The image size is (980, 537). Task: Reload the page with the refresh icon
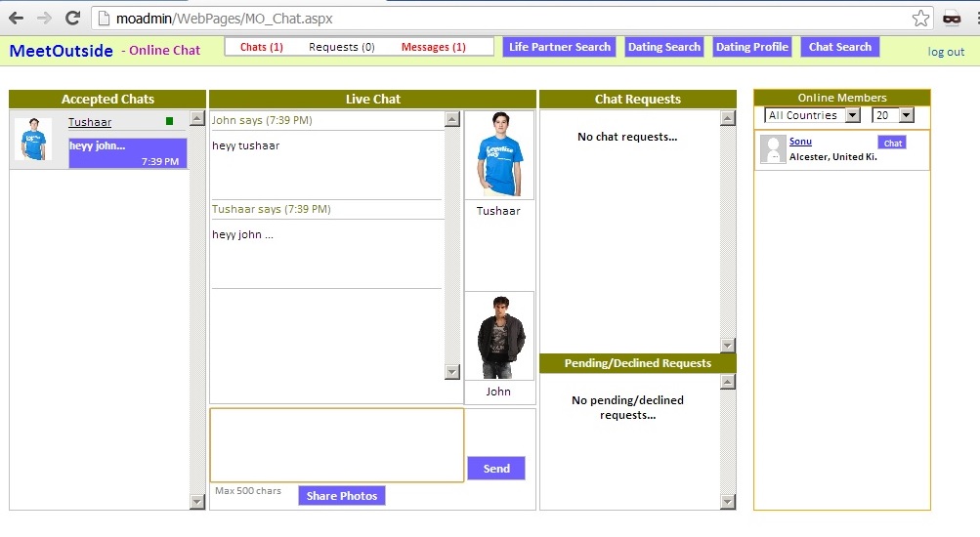click(72, 19)
